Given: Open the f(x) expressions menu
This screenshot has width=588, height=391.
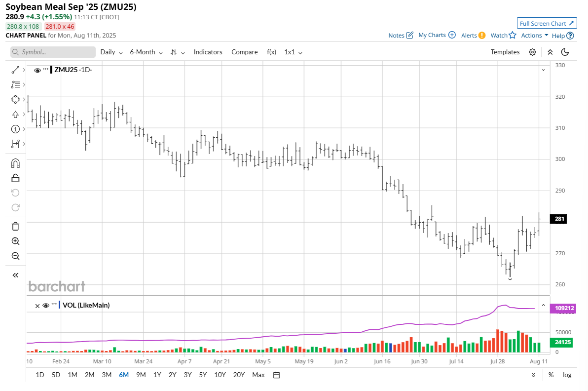Looking at the screenshot, I should pyautogui.click(x=271, y=52).
